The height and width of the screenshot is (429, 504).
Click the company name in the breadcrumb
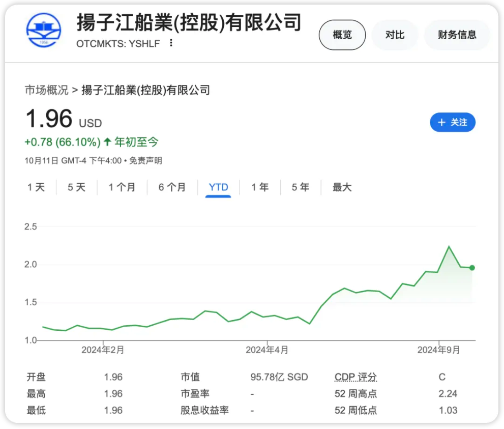point(145,90)
